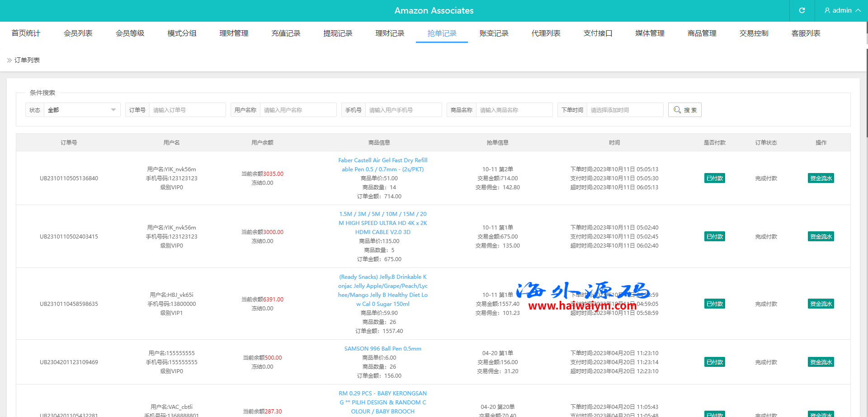The height and width of the screenshot is (417, 868).
Task: Open the 充值记录 tab
Action: (286, 33)
